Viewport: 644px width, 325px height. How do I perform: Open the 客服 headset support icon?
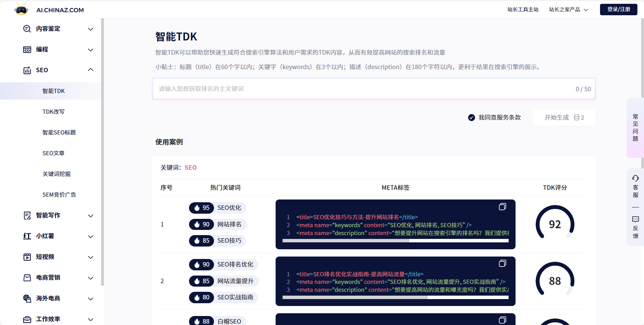[x=635, y=178]
